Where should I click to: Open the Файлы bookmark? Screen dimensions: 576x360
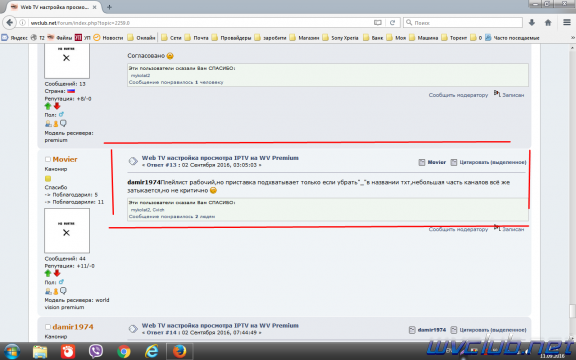(x=60, y=37)
